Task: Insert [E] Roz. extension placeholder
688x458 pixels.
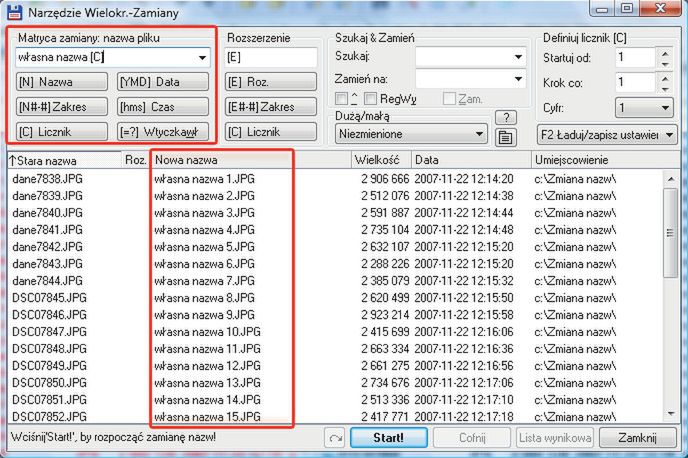Action: 271,82
